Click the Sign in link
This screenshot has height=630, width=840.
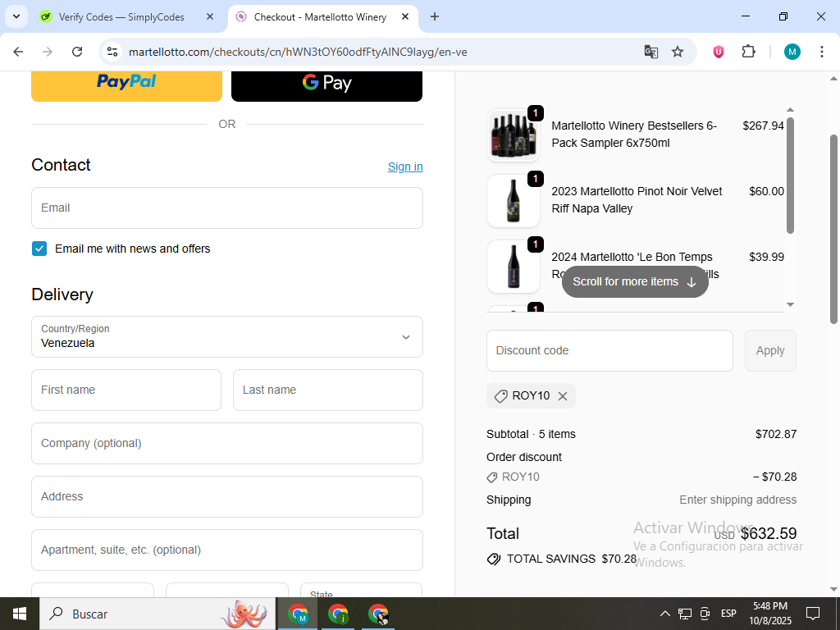tap(405, 167)
